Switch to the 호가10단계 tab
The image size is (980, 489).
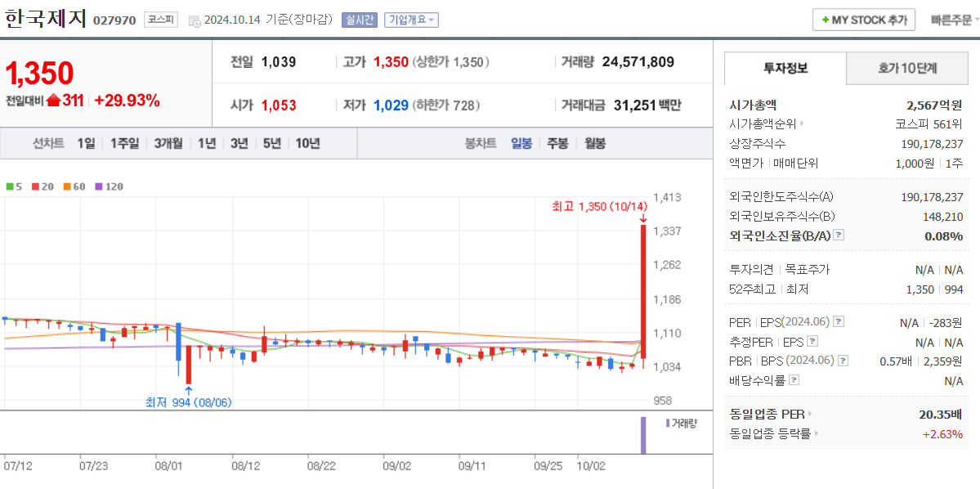[x=907, y=68]
